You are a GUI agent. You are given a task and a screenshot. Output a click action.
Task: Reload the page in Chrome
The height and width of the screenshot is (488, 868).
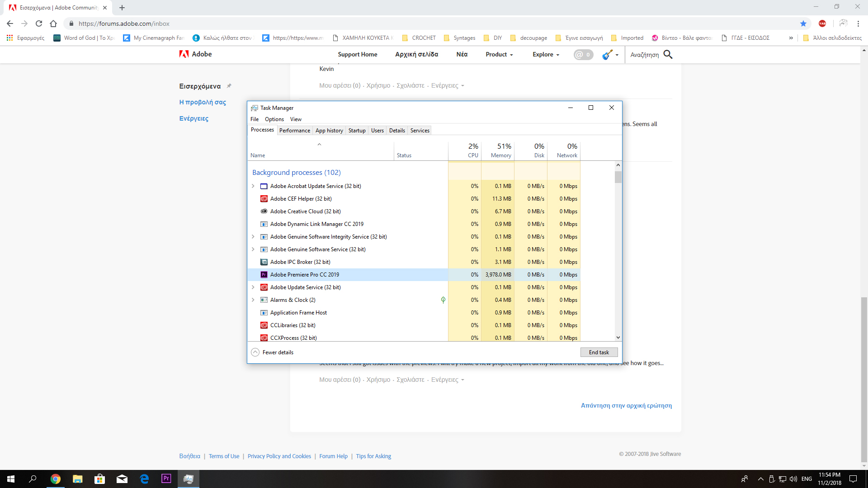39,23
